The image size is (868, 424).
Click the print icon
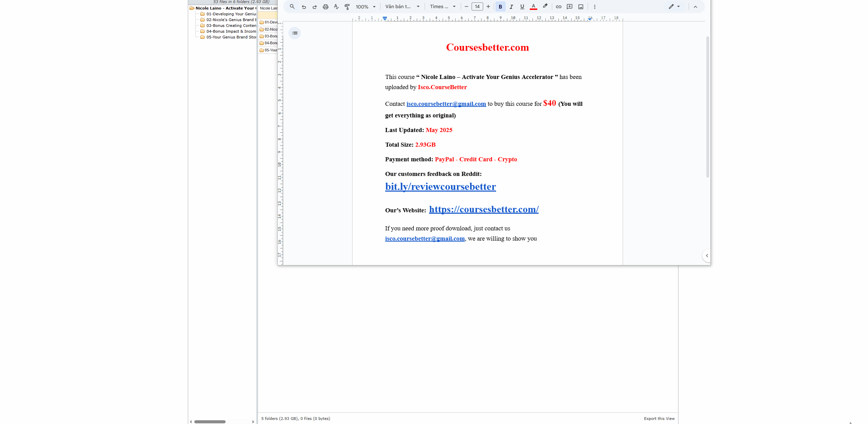pos(325,6)
